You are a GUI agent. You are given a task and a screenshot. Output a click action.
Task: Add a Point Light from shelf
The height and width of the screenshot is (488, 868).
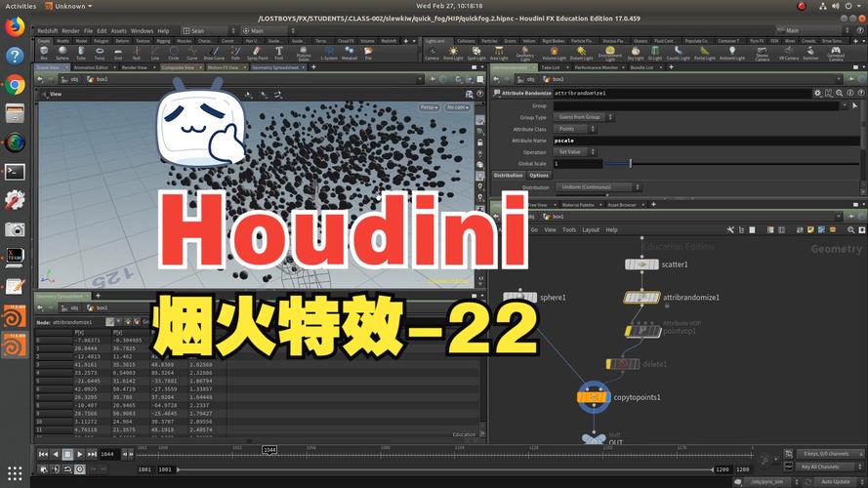pos(453,54)
